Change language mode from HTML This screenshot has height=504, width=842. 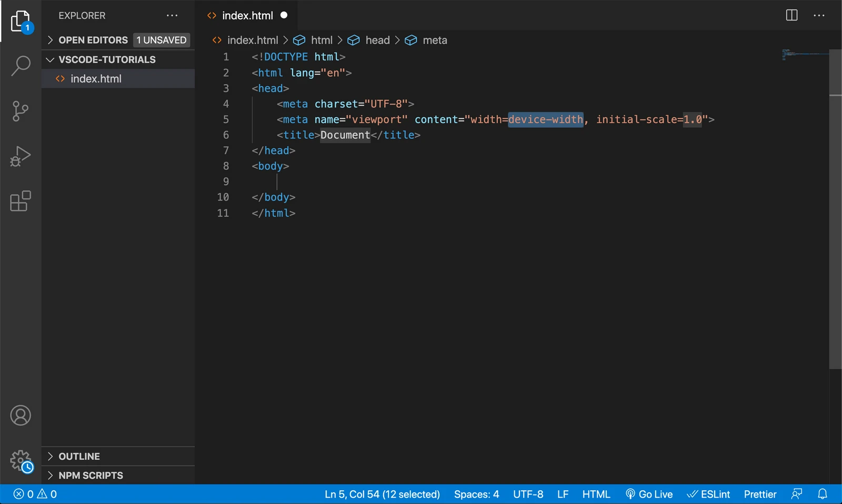point(596,494)
